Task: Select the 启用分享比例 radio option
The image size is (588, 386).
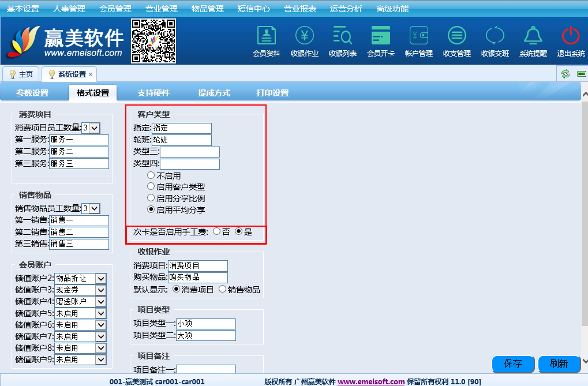Action: point(151,198)
